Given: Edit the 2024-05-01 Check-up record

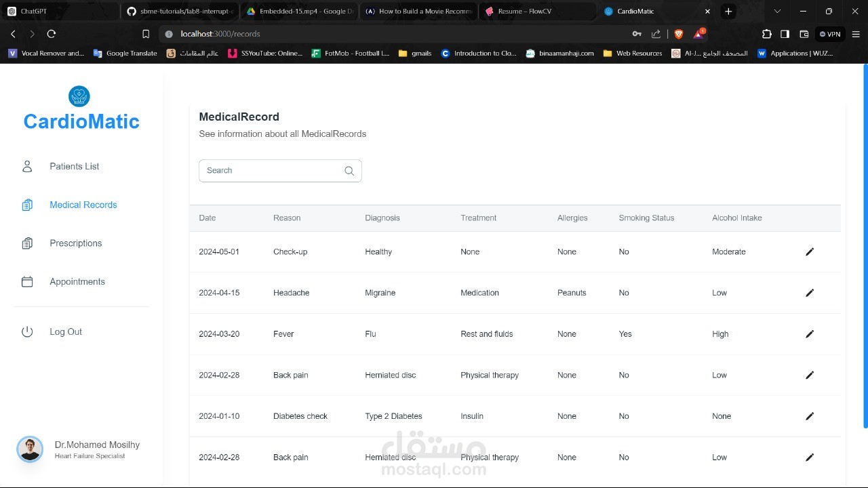Looking at the screenshot, I should click(810, 251).
